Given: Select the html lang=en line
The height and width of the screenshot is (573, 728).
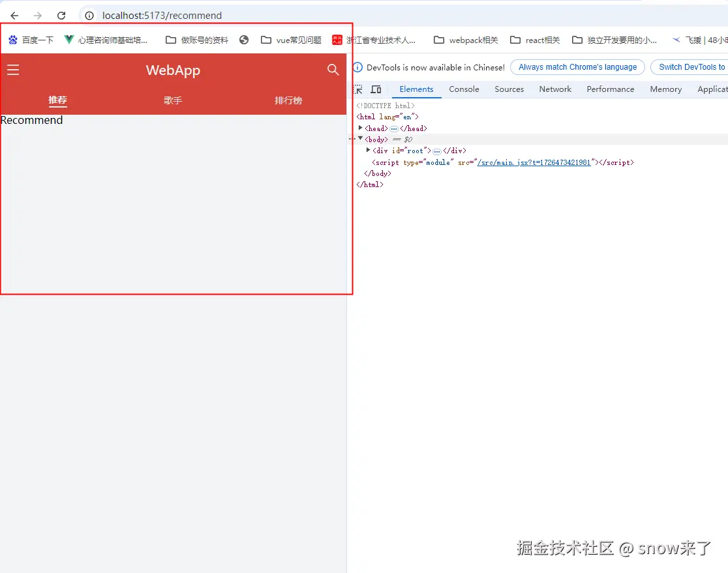Looking at the screenshot, I should [x=387, y=117].
